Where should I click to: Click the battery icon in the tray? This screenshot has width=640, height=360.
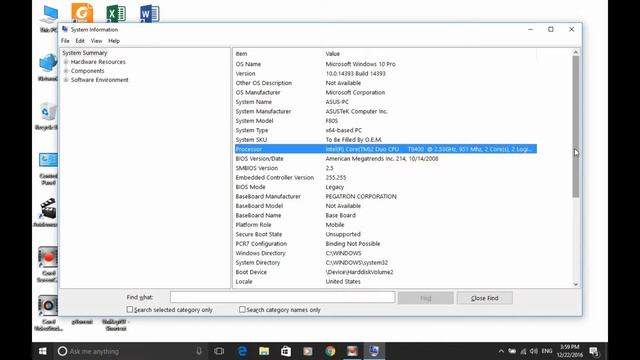coord(512,351)
